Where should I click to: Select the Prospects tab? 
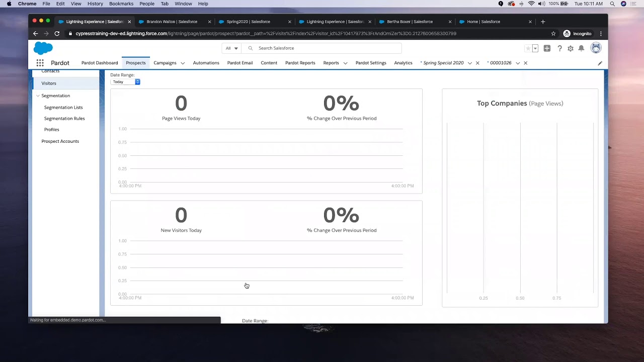pos(136,63)
